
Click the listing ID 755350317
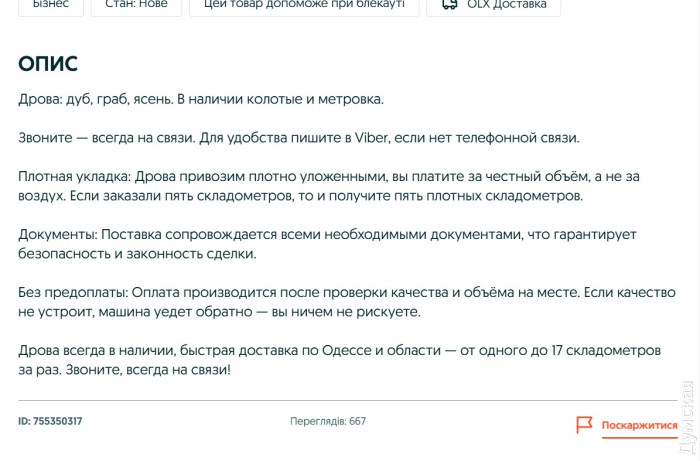(x=50, y=421)
